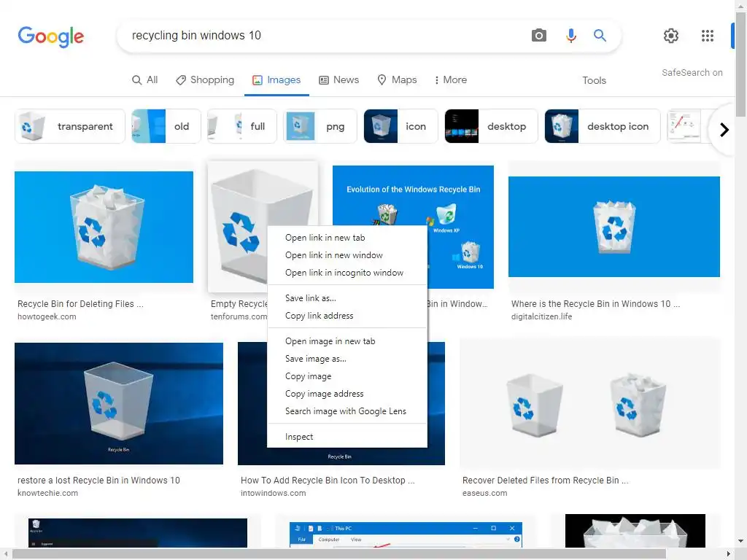Start voice search with microphone icon
This screenshot has height=560, width=747.
(570, 35)
